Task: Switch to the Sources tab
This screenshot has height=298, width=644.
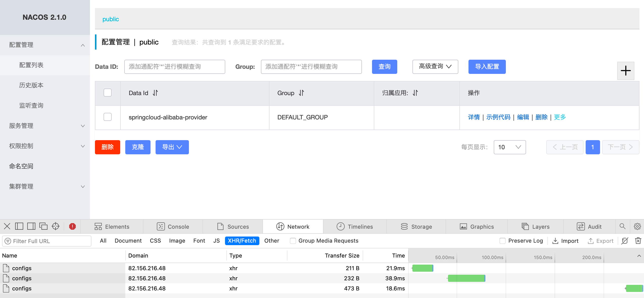Action: point(233,226)
